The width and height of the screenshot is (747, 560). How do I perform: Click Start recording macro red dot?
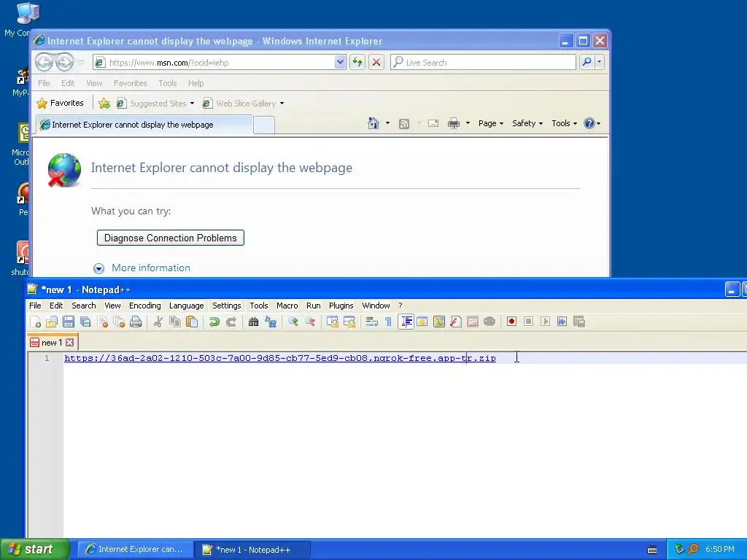pyautogui.click(x=511, y=322)
